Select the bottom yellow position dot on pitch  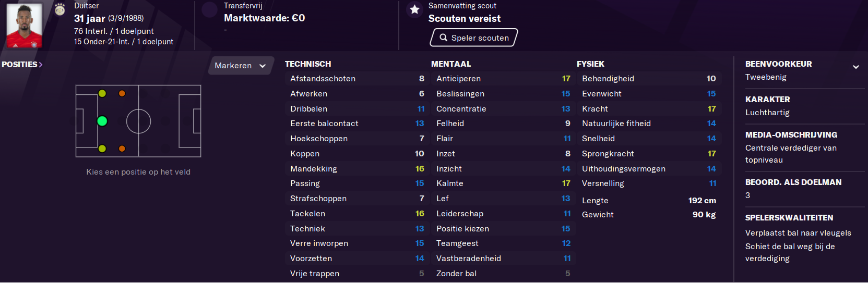point(102,149)
